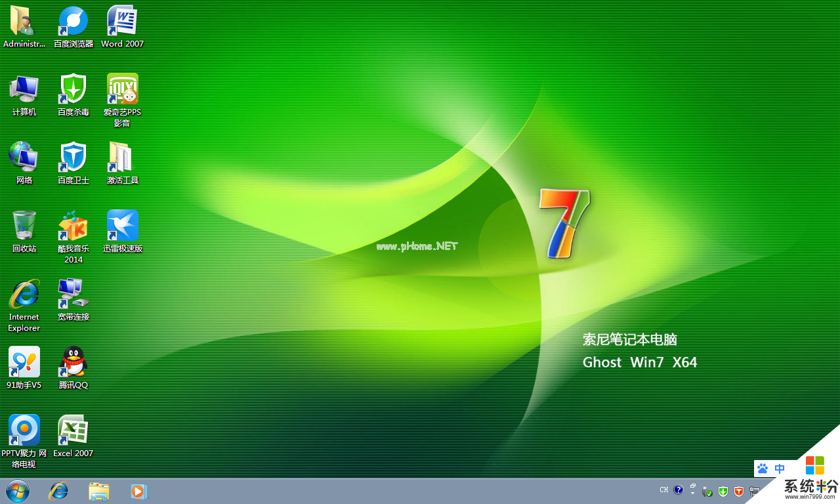Click the safely remove hardware tray icon
840x504 pixels.
(707, 491)
